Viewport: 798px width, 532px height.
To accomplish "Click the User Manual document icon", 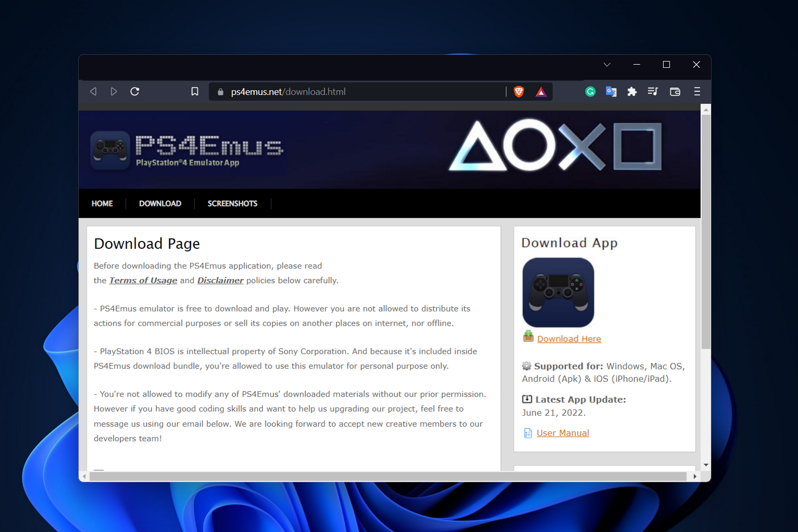I will (x=528, y=433).
